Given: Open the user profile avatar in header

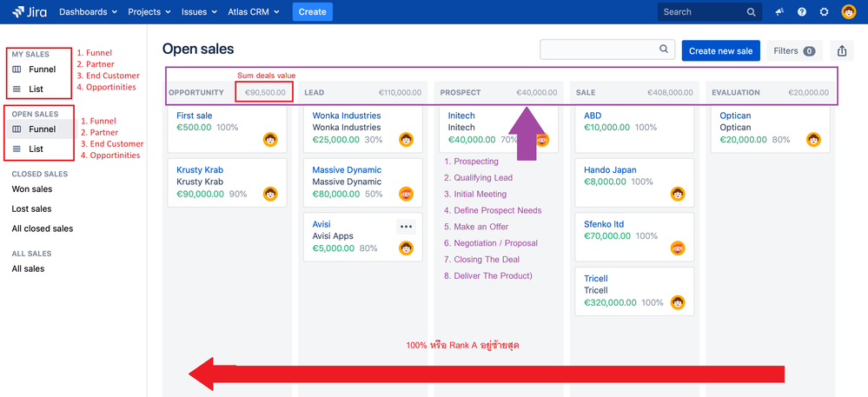Looking at the screenshot, I should click(x=849, y=11).
